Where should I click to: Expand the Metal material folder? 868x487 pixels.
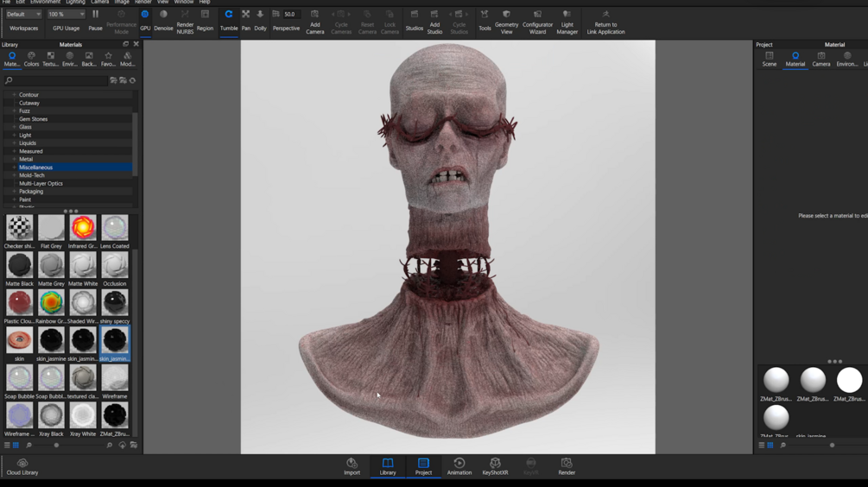14,159
